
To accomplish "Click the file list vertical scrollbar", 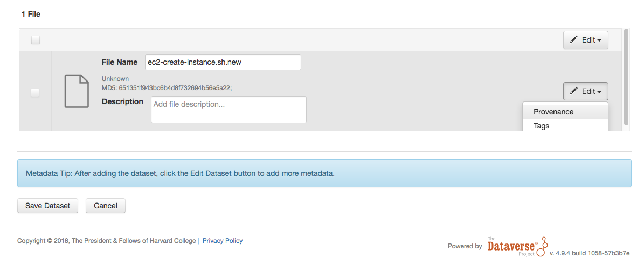I will coord(626,77).
